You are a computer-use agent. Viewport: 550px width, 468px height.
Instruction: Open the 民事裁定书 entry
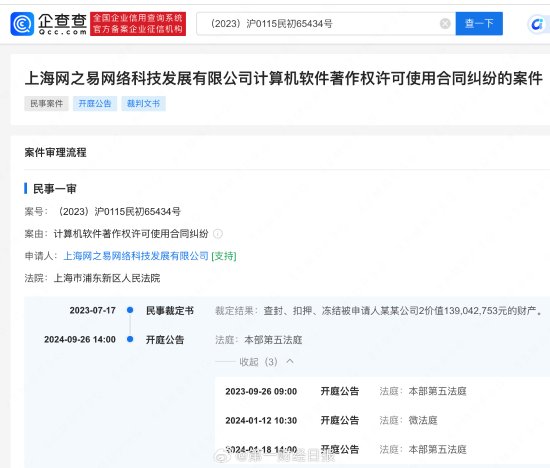coord(170,310)
